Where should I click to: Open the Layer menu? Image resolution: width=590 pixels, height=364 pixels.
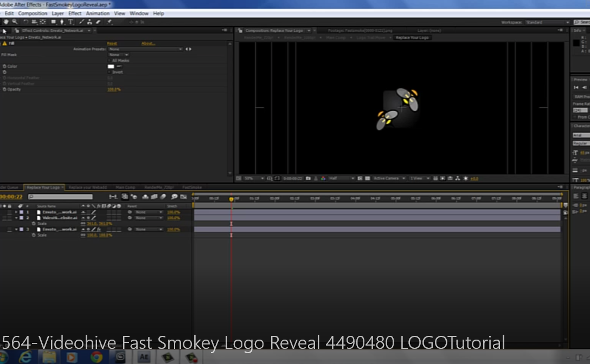point(57,13)
